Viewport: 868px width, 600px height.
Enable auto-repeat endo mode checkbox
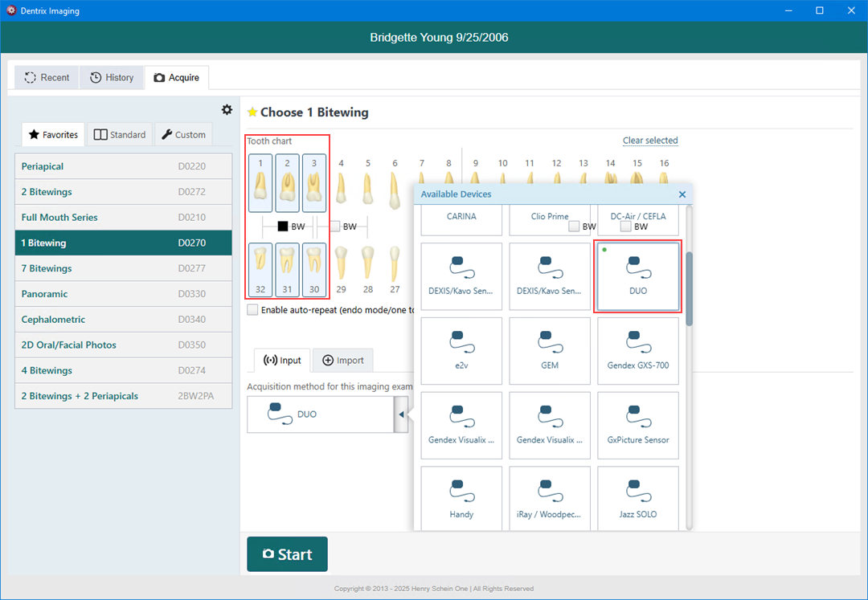pos(253,310)
